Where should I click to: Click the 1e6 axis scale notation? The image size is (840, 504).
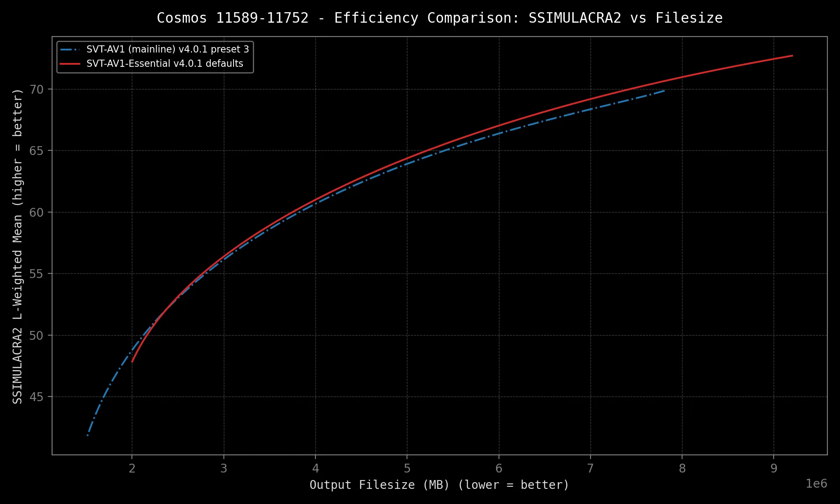click(x=816, y=484)
